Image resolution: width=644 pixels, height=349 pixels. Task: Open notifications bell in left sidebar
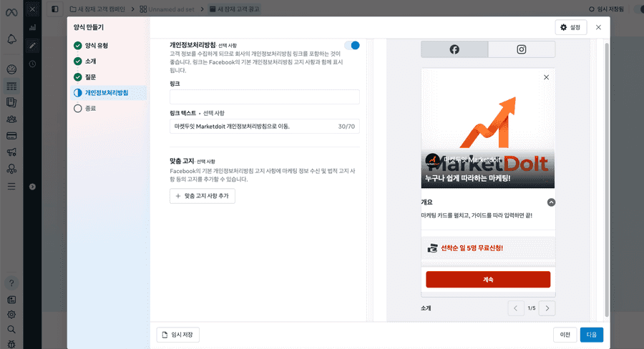coord(11,39)
